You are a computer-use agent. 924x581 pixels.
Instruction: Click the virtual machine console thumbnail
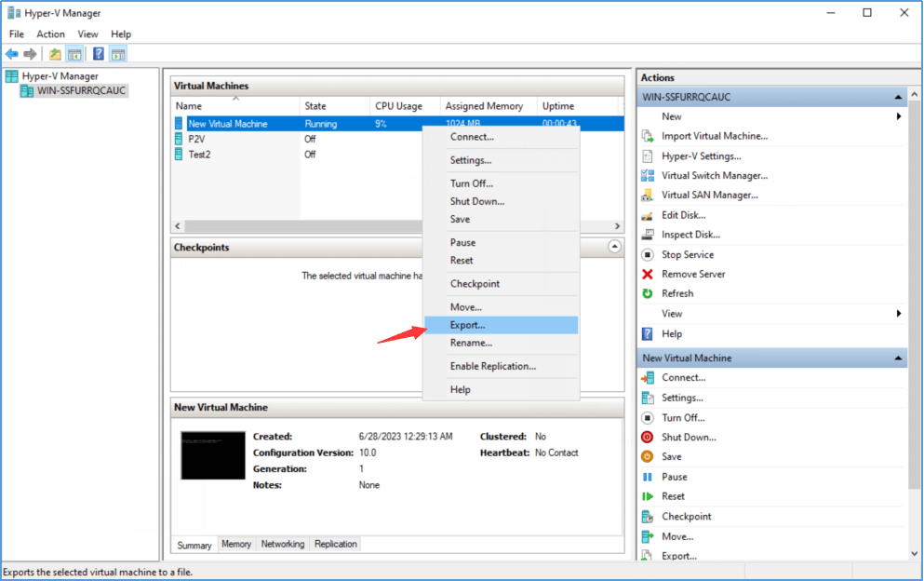click(213, 455)
